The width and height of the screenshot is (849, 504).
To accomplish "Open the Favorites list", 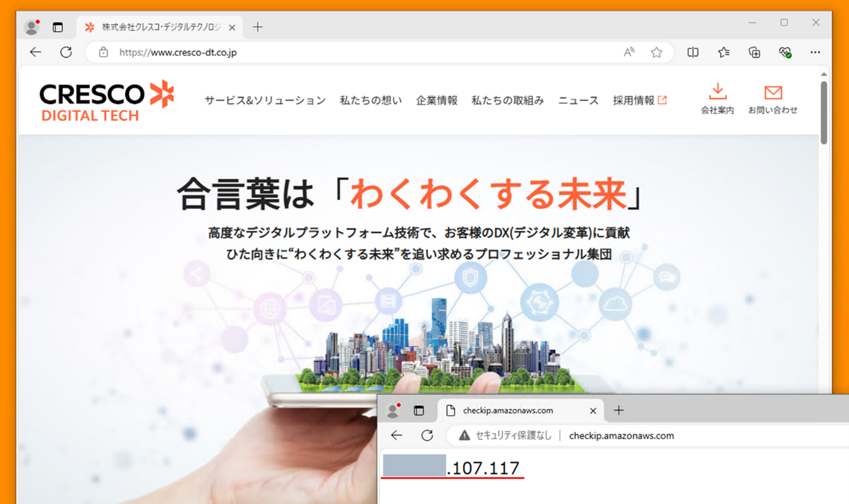I will click(x=723, y=52).
